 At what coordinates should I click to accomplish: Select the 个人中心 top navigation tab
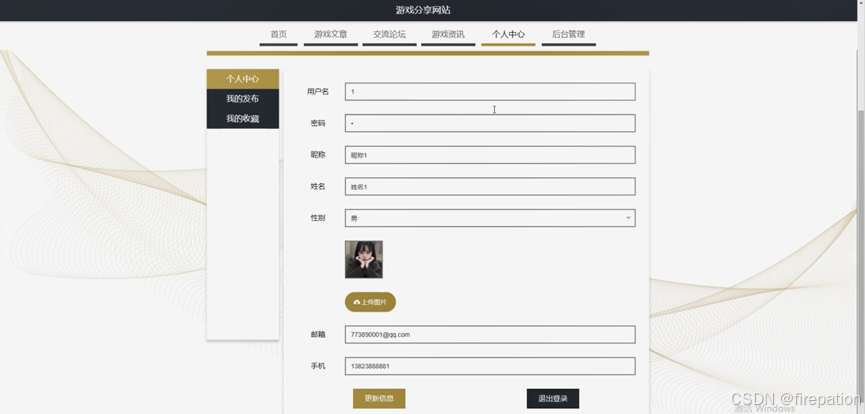[x=508, y=34]
